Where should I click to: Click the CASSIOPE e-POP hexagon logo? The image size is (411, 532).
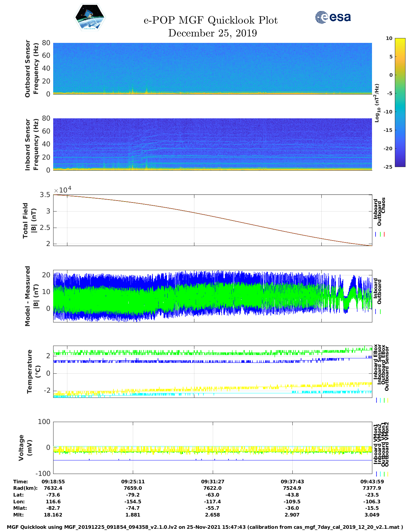[x=90, y=17]
